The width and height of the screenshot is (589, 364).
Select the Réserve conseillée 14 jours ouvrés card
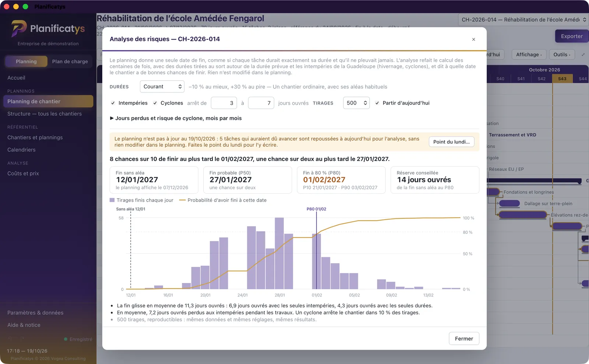coord(435,180)
